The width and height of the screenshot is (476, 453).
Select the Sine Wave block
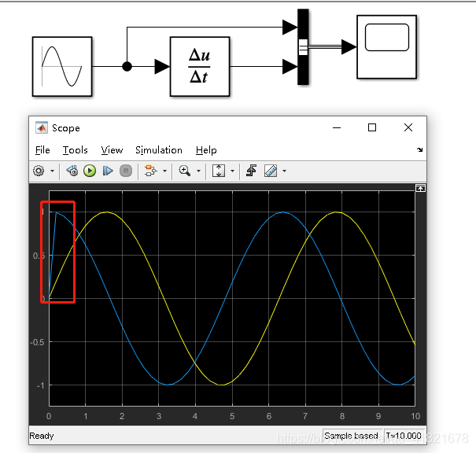62,66
